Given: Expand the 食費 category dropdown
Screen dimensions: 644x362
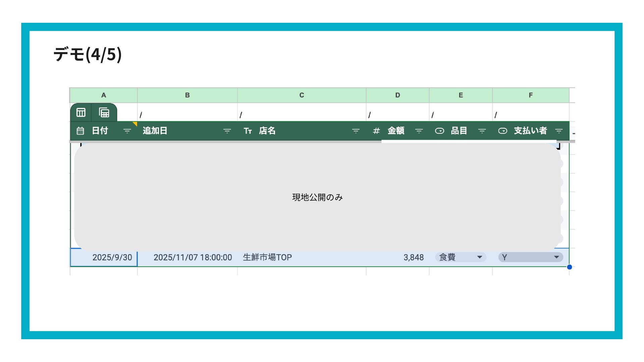Looking at the screenshot, I should click(x=480, y=257).
